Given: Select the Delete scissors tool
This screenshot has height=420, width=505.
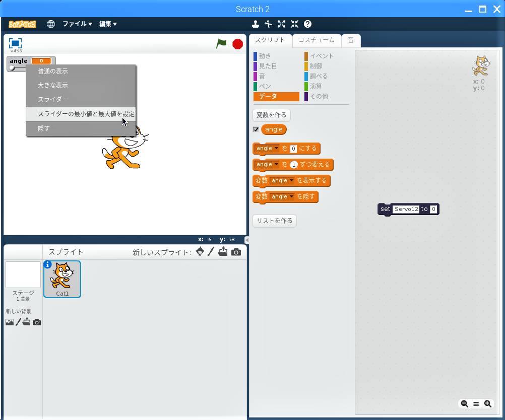Looking at the screenshot, I should [268, 24].
